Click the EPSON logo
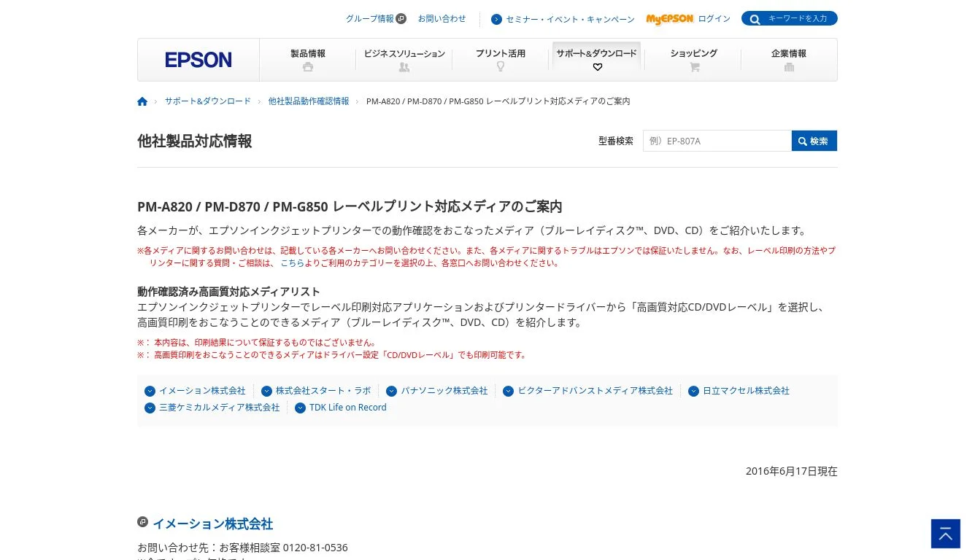 point(199,60)
